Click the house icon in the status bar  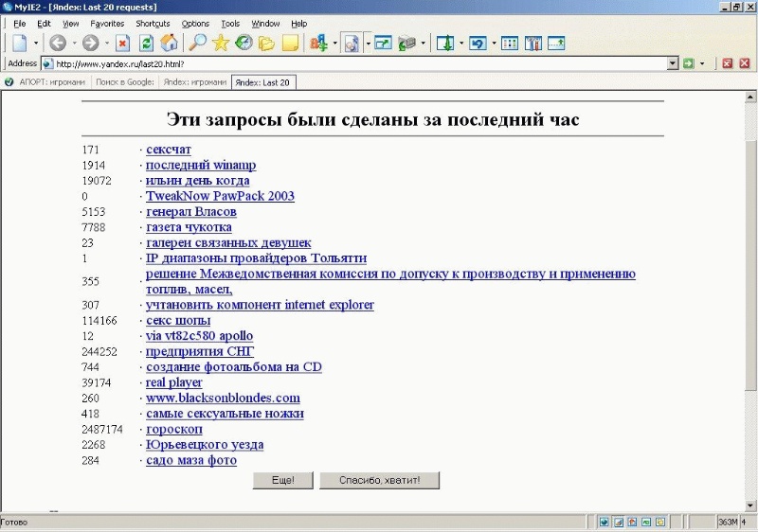pyautogui.click(x=632, y=523)
